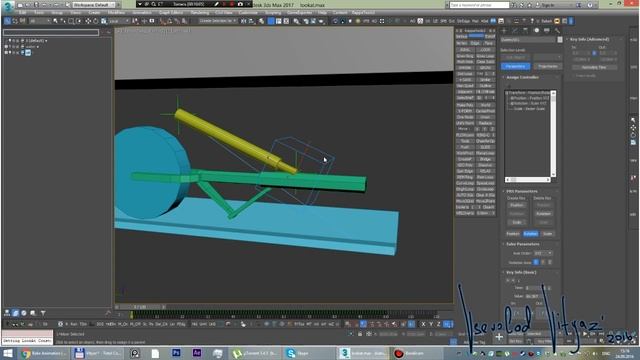
Task: Open the Graph Editors menu
Action: tap(171, 13)
